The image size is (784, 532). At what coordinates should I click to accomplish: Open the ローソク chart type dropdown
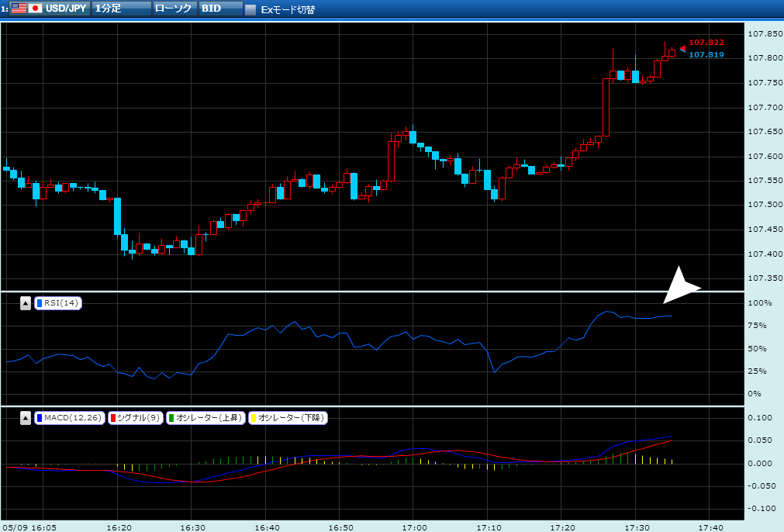point(174,9)
